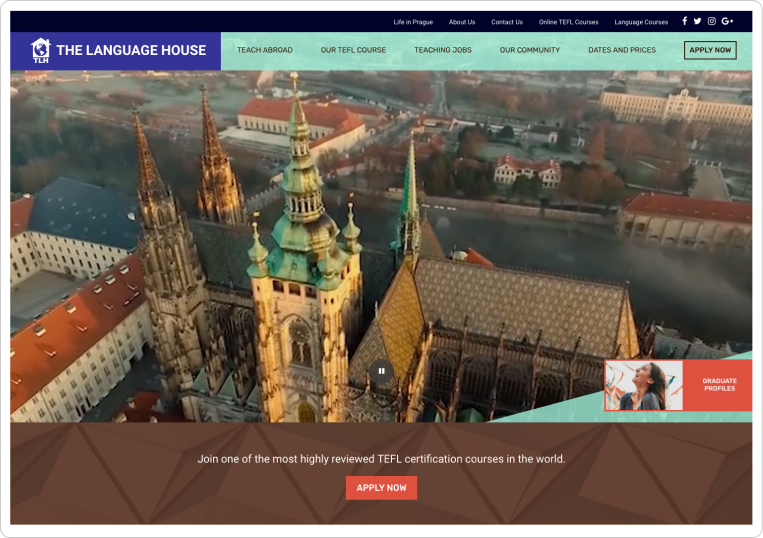Open the Twitter social icon

(697, 21)
